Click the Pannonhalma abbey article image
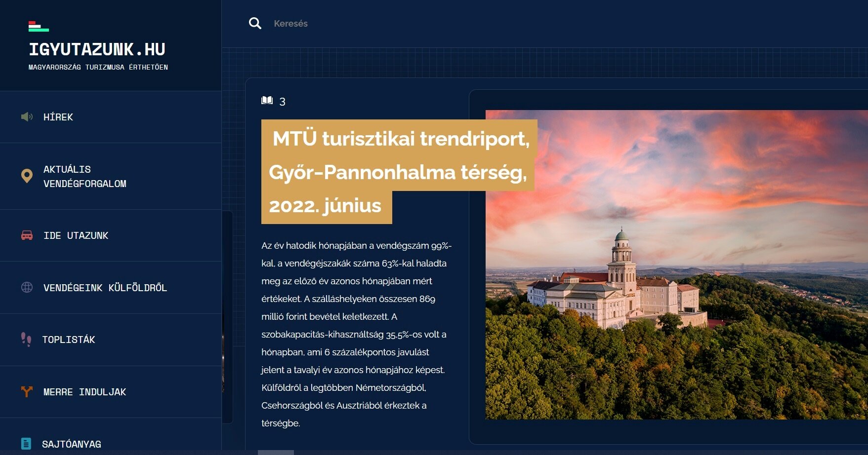This screenshot has height=455, width=868. 676,265
